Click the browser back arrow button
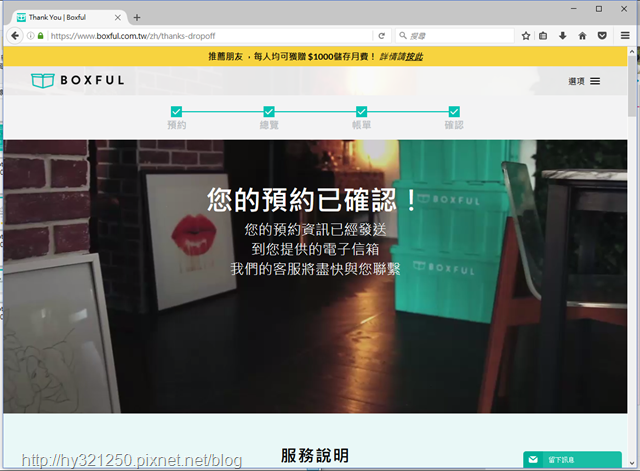The width and height of the screenshot is (640, 471). click(x=15, y=36)
